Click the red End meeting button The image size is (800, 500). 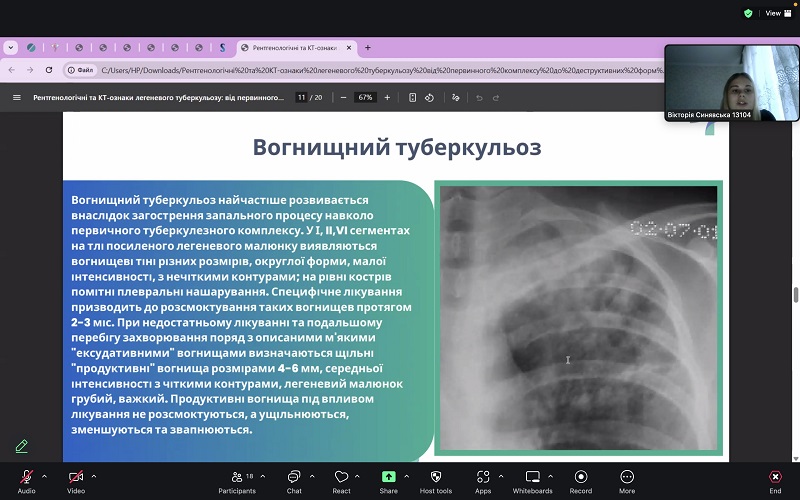(x=775, y=477)
